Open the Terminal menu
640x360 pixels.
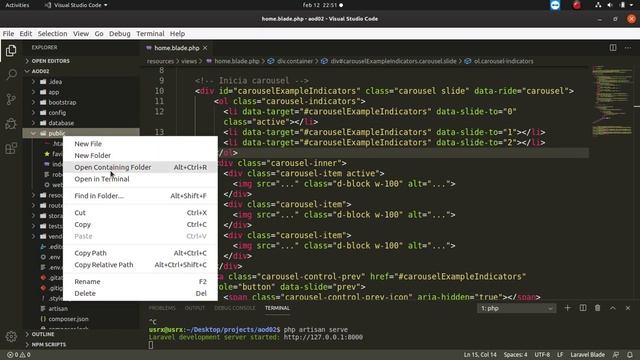(x=150, y=33)
